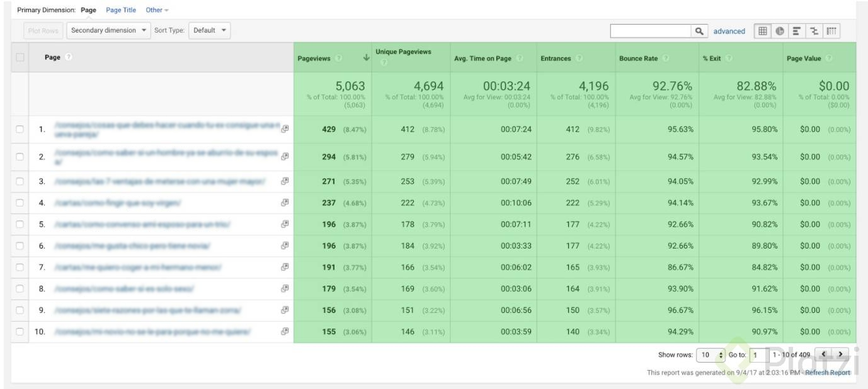868x389 pixels.
Task: Show help for Avg. Time on Page
Action: coord(520,59)
